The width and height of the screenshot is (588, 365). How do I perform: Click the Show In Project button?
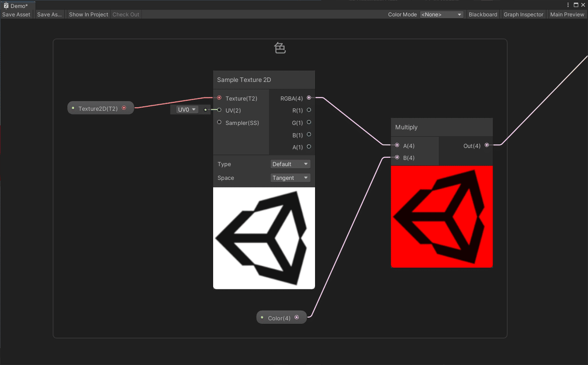tap(88, 14)
